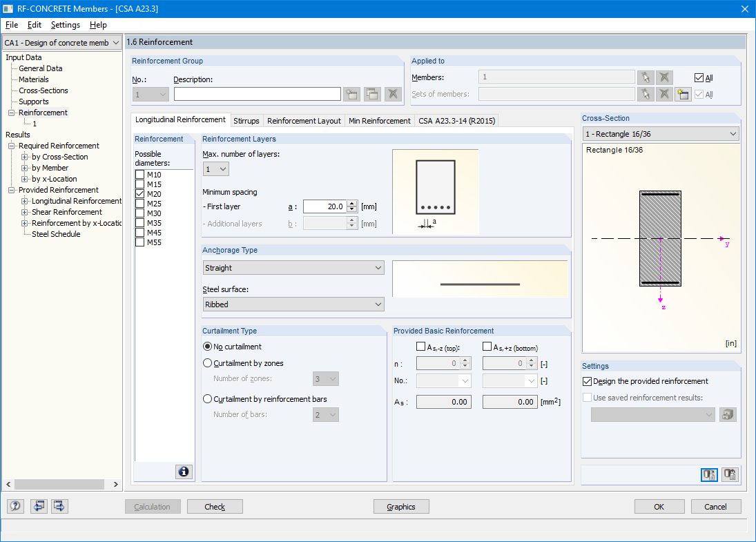Increase first layer spacing with up arrow
Image resolution: width=756 pixels, height=542 pixels.
352,204
